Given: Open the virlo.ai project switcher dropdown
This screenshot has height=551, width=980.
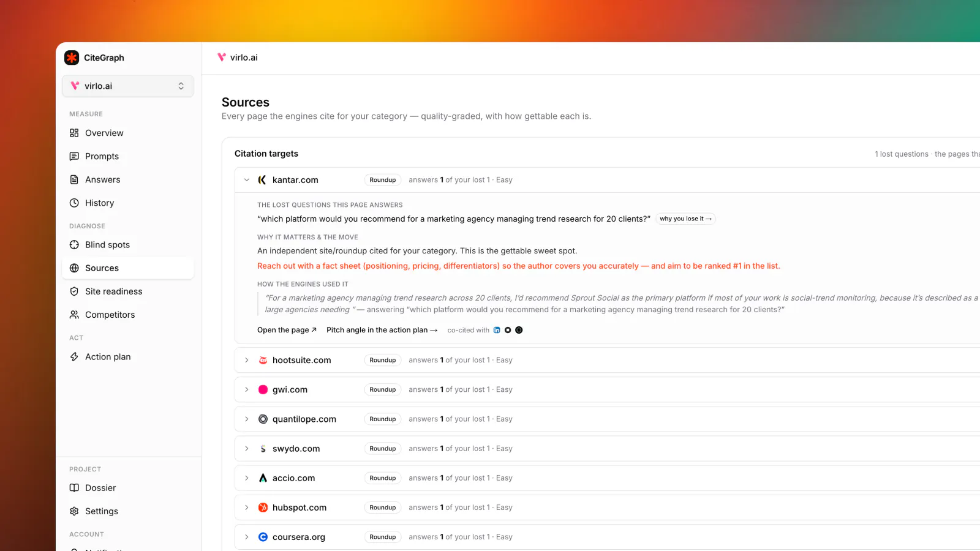Looking at the screenshot, I should [128, 86].
